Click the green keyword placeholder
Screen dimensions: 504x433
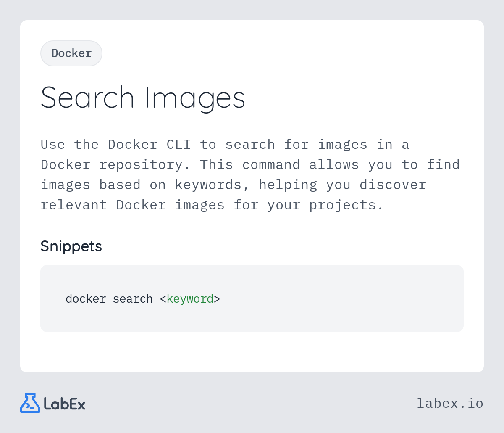tap(190, 299)
